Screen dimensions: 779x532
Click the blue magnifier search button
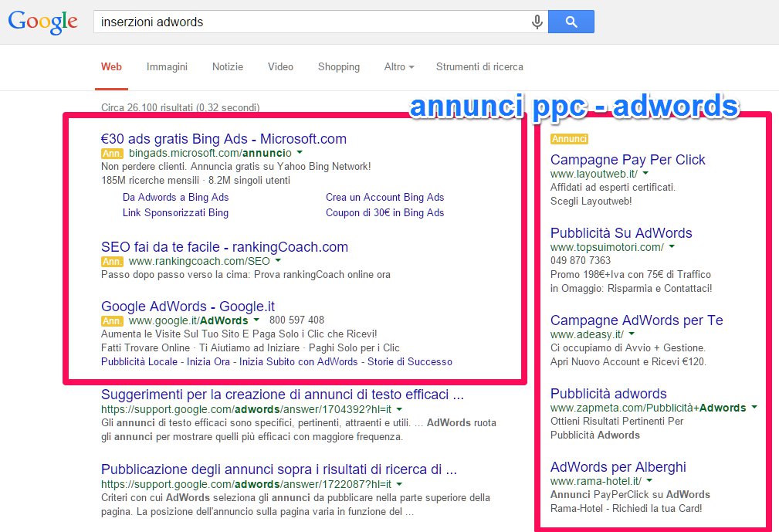tap(571, 22)
